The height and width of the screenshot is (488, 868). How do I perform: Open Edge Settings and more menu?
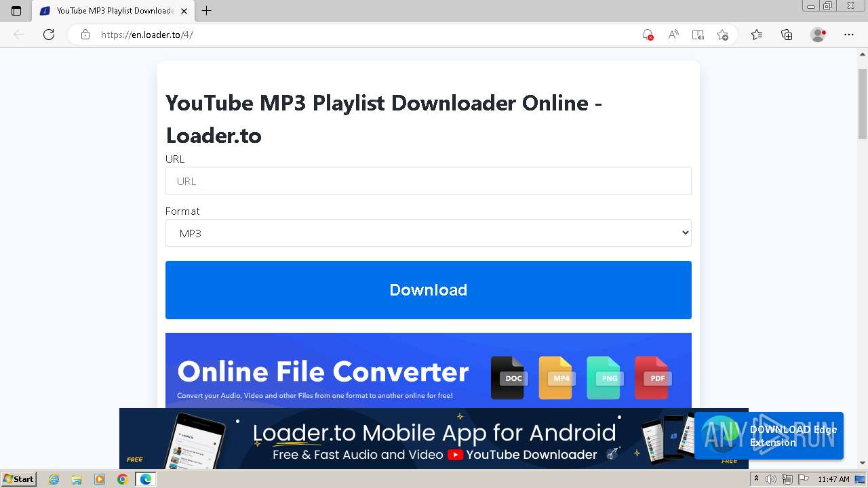click(x=849, y=35)
